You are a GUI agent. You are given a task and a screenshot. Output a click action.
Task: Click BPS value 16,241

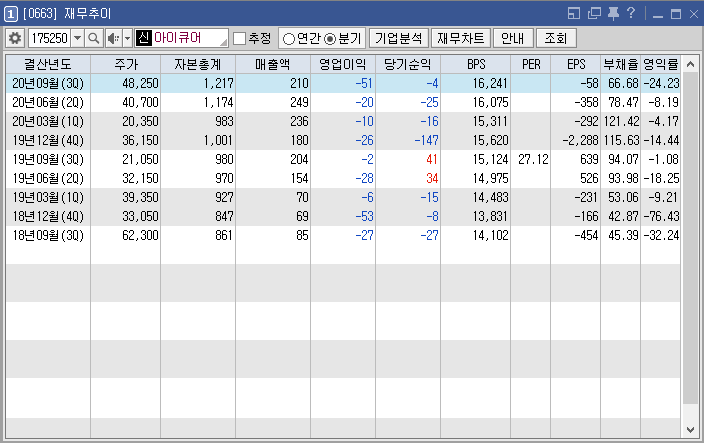coord(490,83)
